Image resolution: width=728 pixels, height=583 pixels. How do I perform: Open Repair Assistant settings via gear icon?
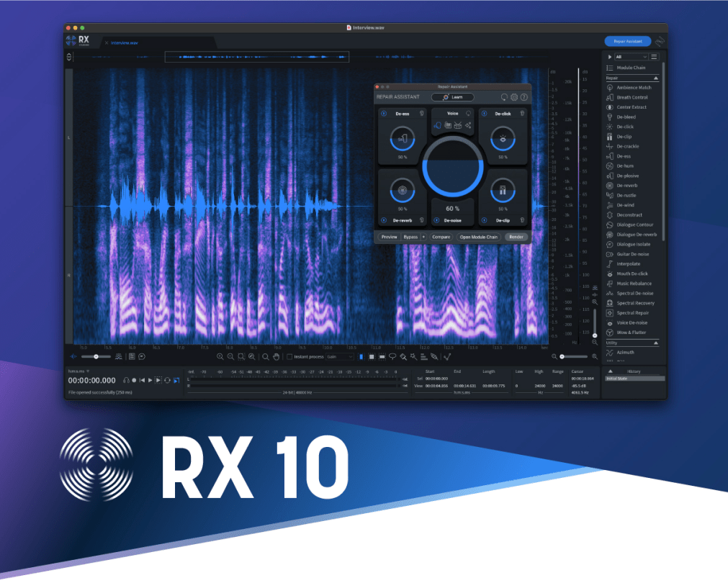pyautogui.click(x=514, y=97)
